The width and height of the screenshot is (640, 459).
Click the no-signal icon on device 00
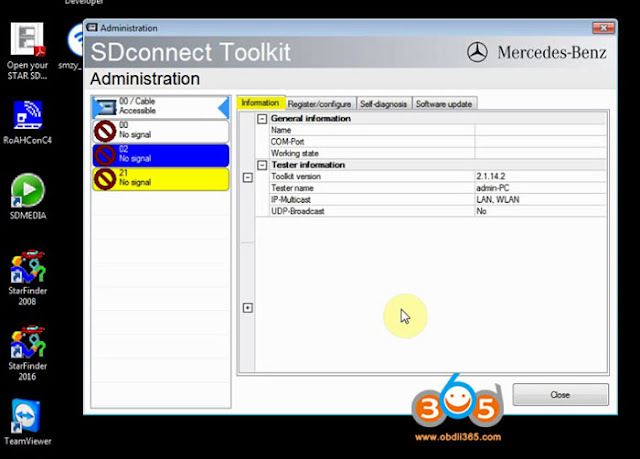105,131
